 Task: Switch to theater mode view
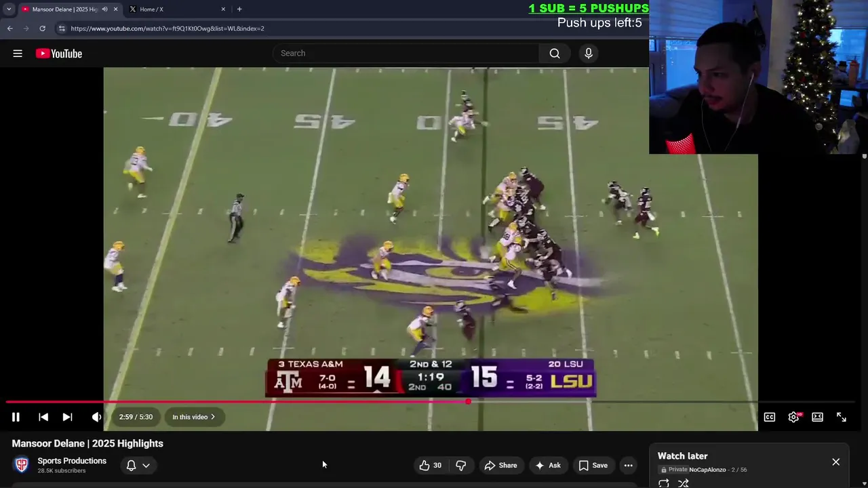point(818,417)
